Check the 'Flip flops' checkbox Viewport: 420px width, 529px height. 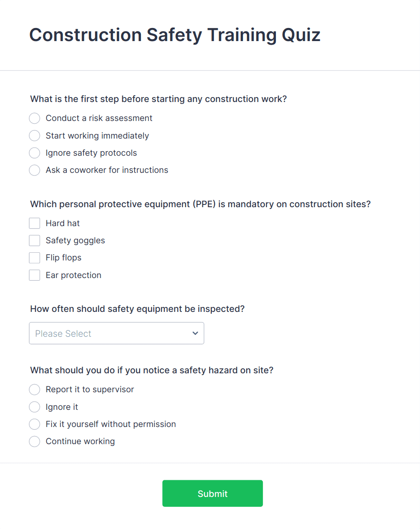[34, 257]
